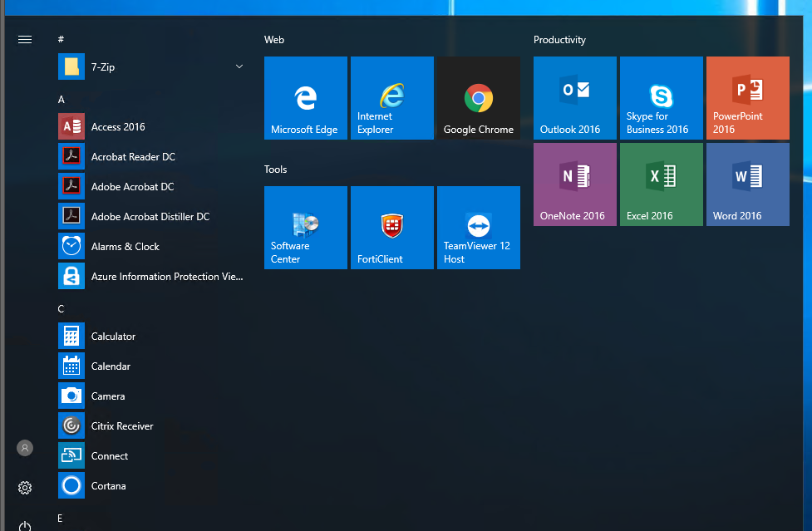Click the user account avatar button

[25, 448]
